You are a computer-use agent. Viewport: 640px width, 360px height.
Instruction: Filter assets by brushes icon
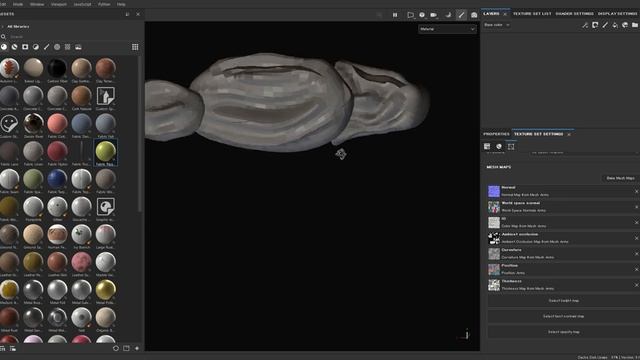(47, 47)
